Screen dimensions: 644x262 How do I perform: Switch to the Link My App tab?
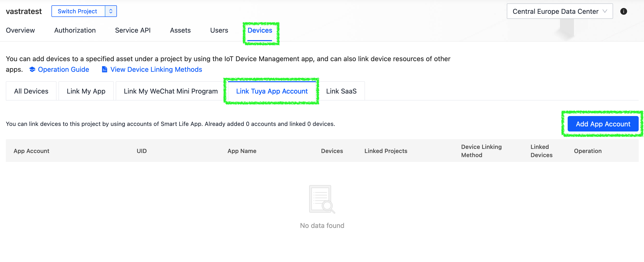tap(86, 91)
